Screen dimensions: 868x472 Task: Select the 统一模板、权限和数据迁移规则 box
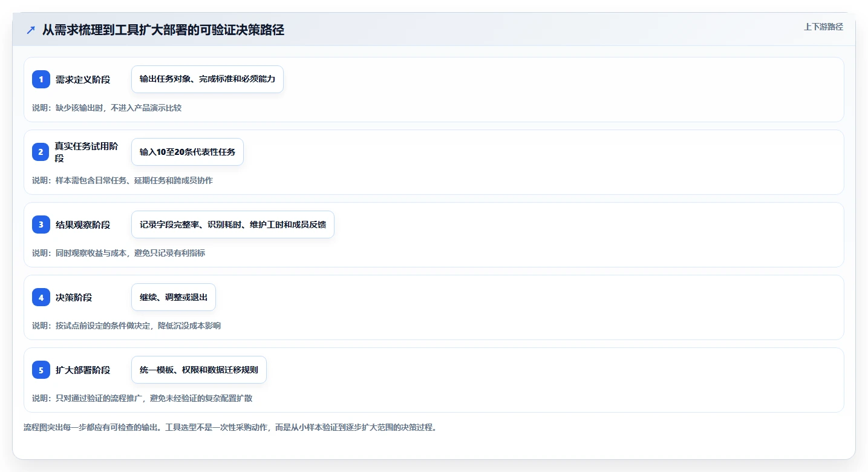coord(199,370)
